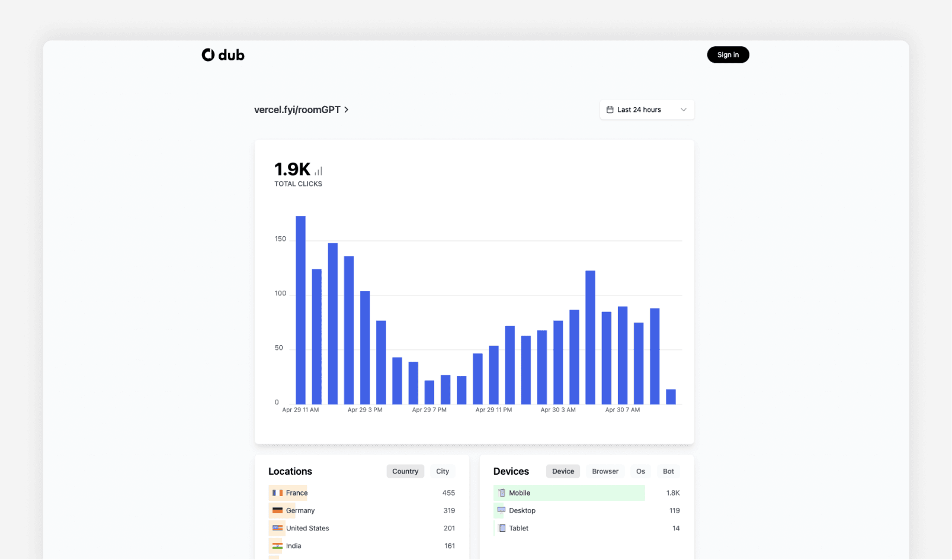Open the Last 24 hours dropdown
Image resolution: width=952 pixels, height=560 pixels.
tap(646, 110)
